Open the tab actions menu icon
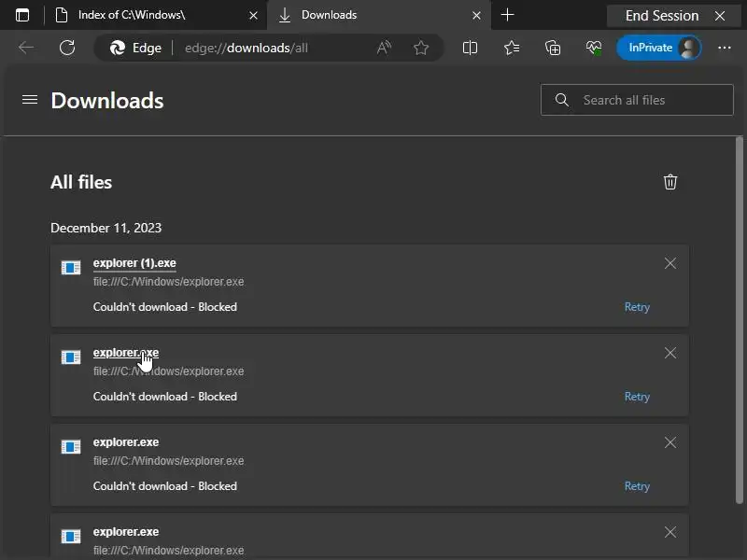Image resolution: width=747 pixels, height=560 pixels. (x=21, y=15)
